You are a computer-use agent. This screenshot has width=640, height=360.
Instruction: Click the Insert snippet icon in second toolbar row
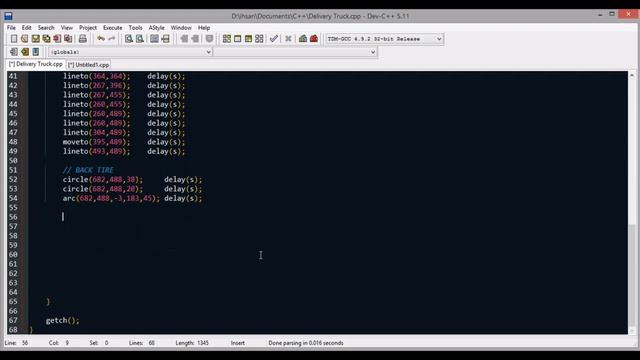[14, 52]
